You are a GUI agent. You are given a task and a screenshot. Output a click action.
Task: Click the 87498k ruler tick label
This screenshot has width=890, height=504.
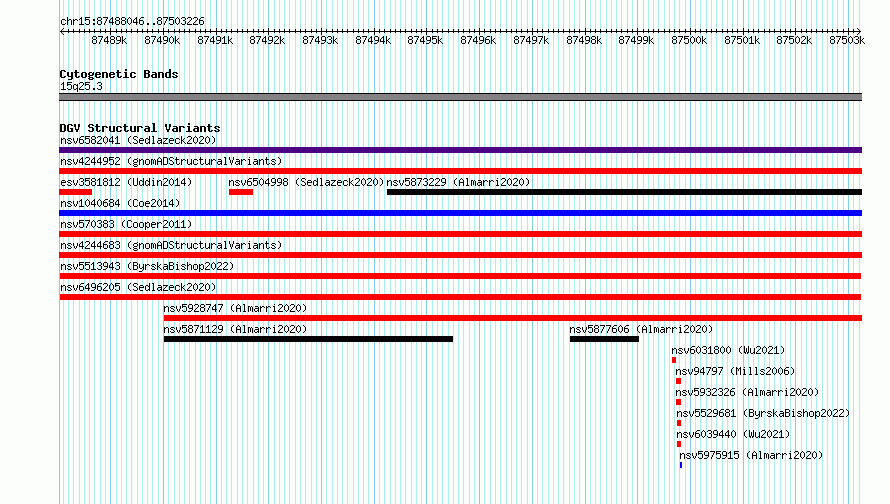[584, 40]
